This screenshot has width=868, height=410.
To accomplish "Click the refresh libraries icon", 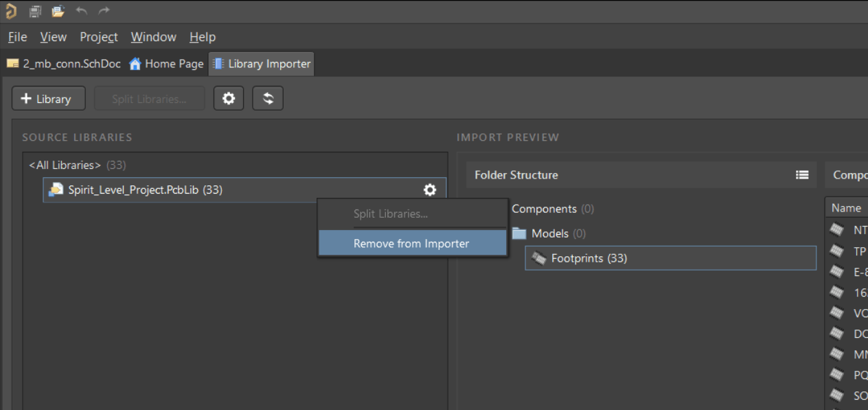I will [x=268, y=98].
